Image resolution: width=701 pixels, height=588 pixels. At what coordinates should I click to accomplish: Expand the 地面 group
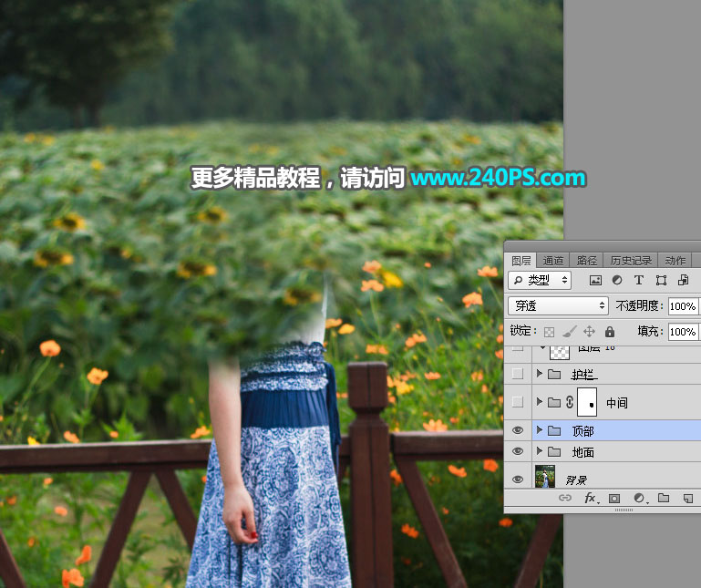click(539, 450)
